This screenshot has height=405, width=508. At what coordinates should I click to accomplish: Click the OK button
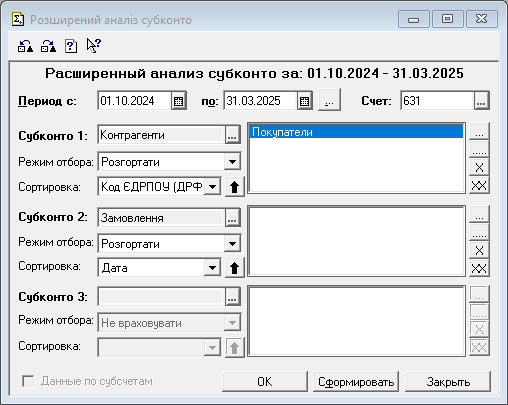pyautogui.click(x=265, y=382)
